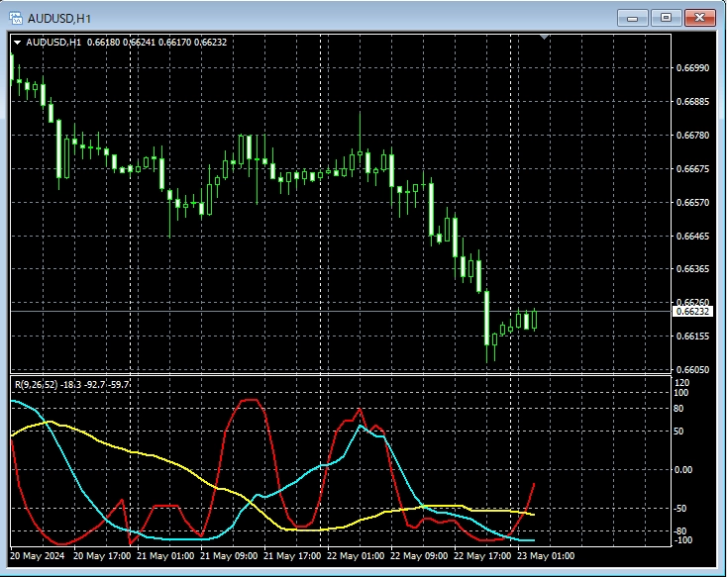Click the 120 value on indicator scale
This screenshot has height=577, width=728.
pos(681,382)
